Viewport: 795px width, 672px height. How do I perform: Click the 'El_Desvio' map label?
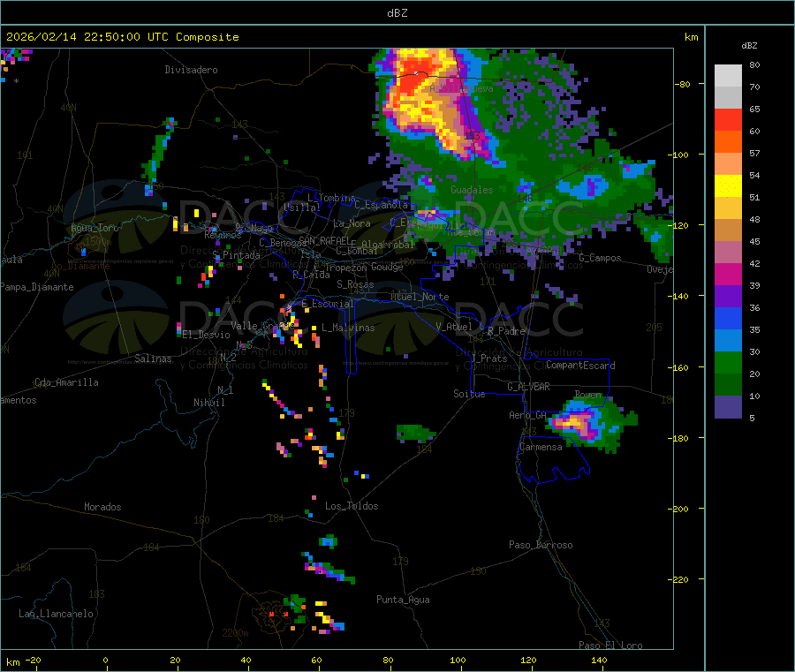point(206,335)
